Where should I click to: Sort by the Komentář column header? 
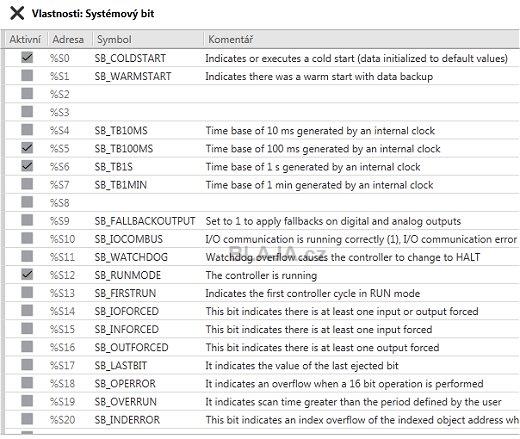(x=362, y=39)
